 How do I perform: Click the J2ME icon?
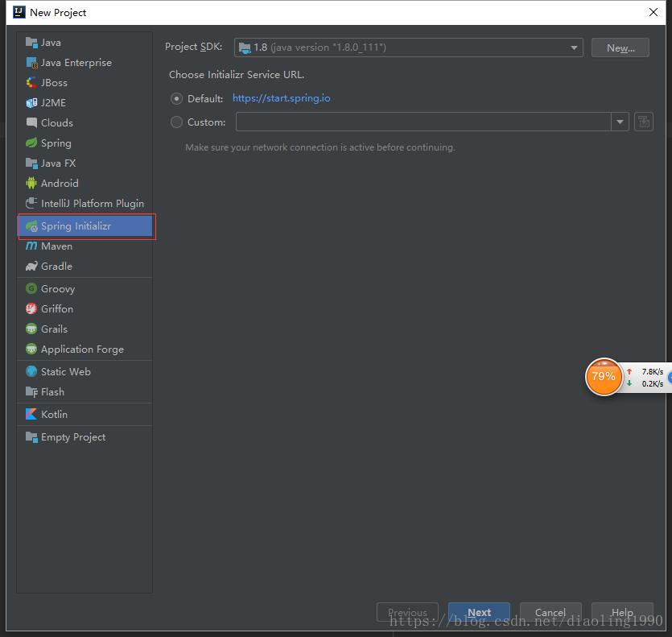[31, 102]
